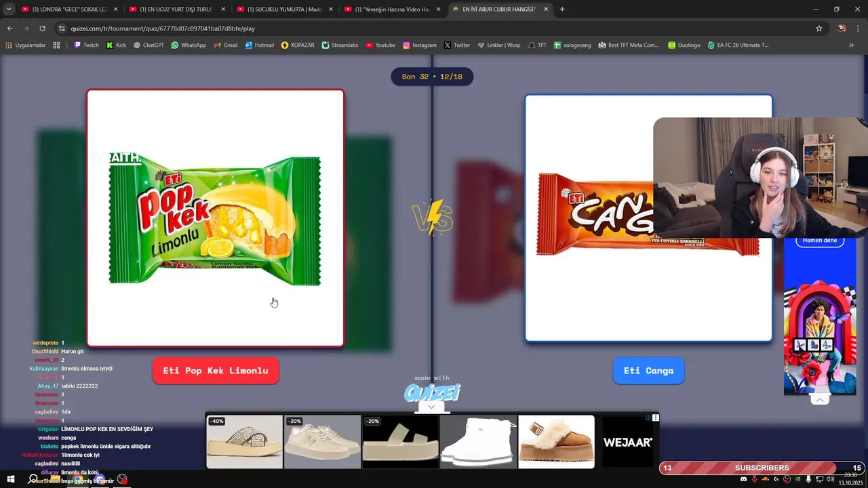Switch to Yemeğin Hazırsa Video tab
This screenshot has height=488, width=868.
pos(392,9)
